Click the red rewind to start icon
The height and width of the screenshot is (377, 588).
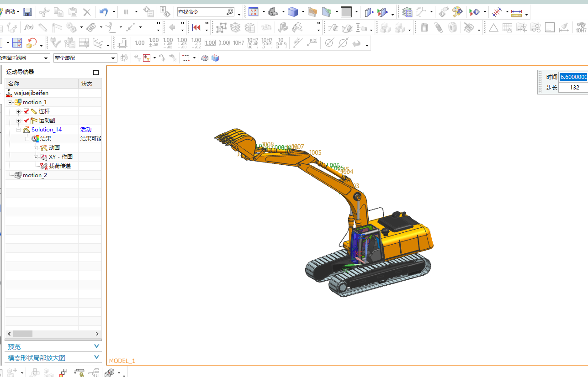pyautogui.click(x=196, y=27)
